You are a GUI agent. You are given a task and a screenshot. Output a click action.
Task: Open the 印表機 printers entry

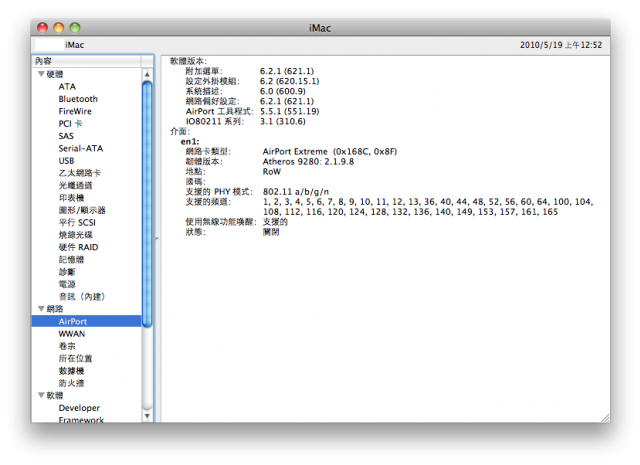point(71,198)
